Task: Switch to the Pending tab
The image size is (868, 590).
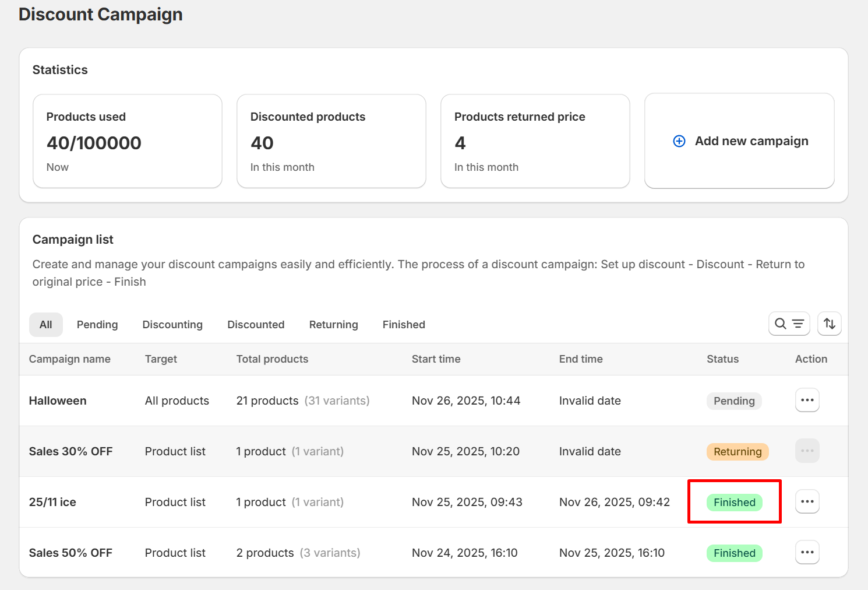Action: pos(97,325)
